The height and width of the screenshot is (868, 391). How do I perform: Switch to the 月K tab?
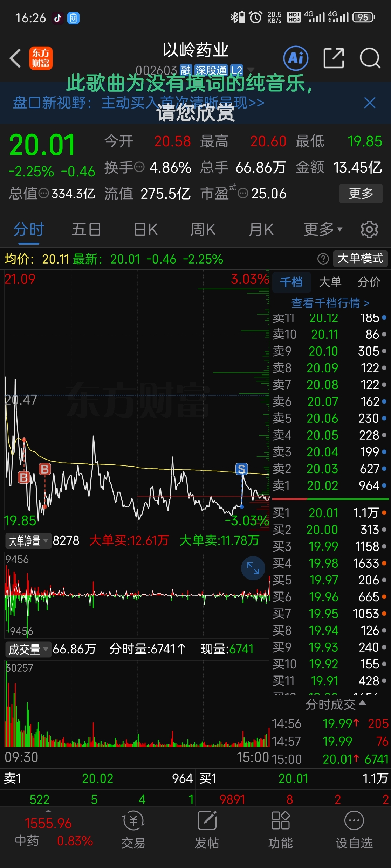click(x=261, y=230)
